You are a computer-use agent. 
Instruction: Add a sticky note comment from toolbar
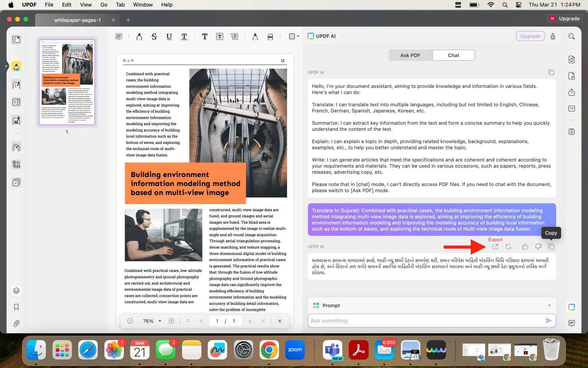[119, 37]
